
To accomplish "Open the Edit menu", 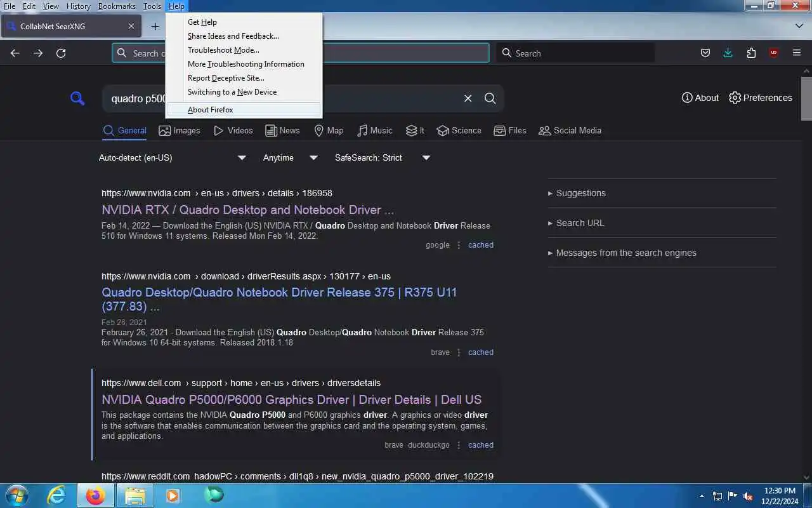I will tap(29, 6).
